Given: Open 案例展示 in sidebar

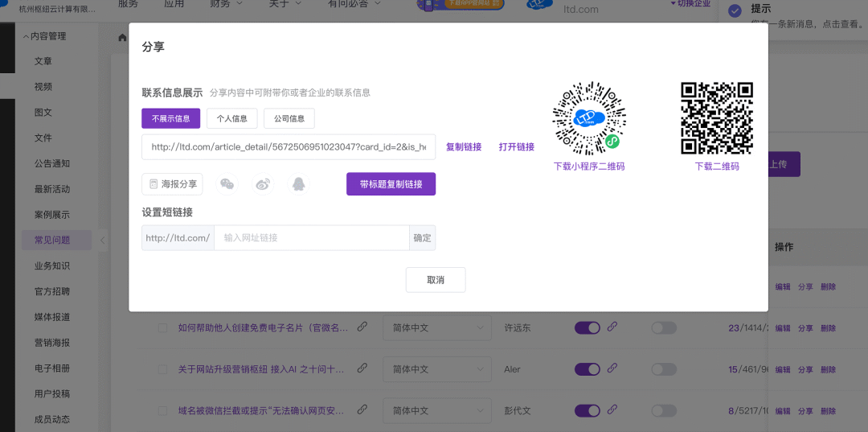Looking at the screenshot, I should 52,214.
